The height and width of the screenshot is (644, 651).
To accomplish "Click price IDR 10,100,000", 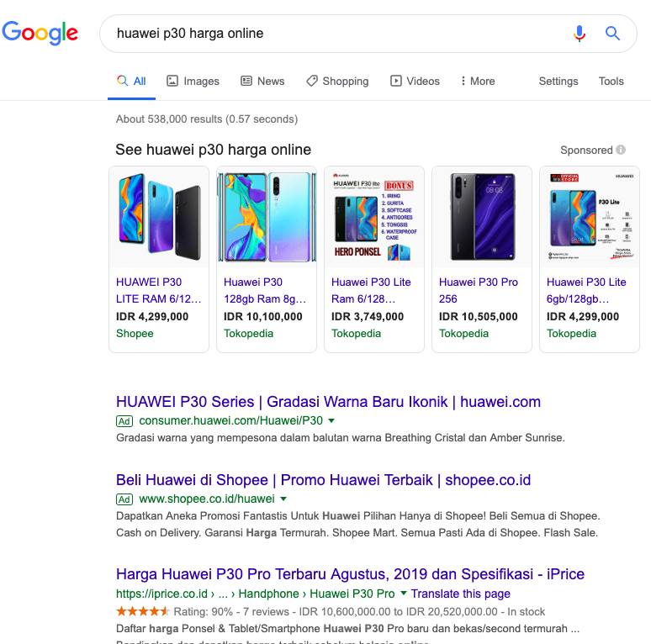I will point(262,317).
